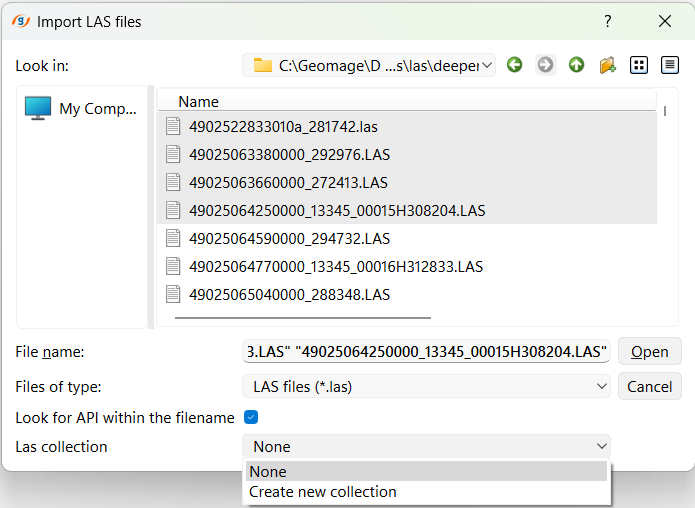Click the application logo in the title bar
This screenshot has height=508, width=695.
pos(21,21)
